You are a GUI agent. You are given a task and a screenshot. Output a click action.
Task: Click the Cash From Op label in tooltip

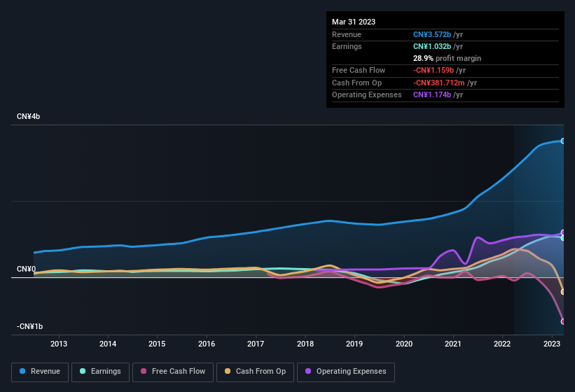[x=356, y=83]
